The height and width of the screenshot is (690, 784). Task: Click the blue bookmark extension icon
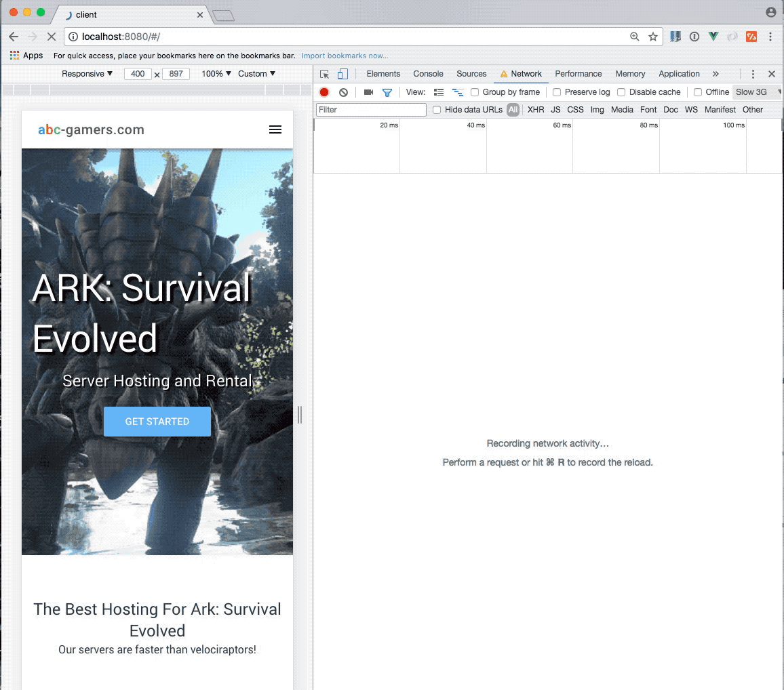point(675,37)
